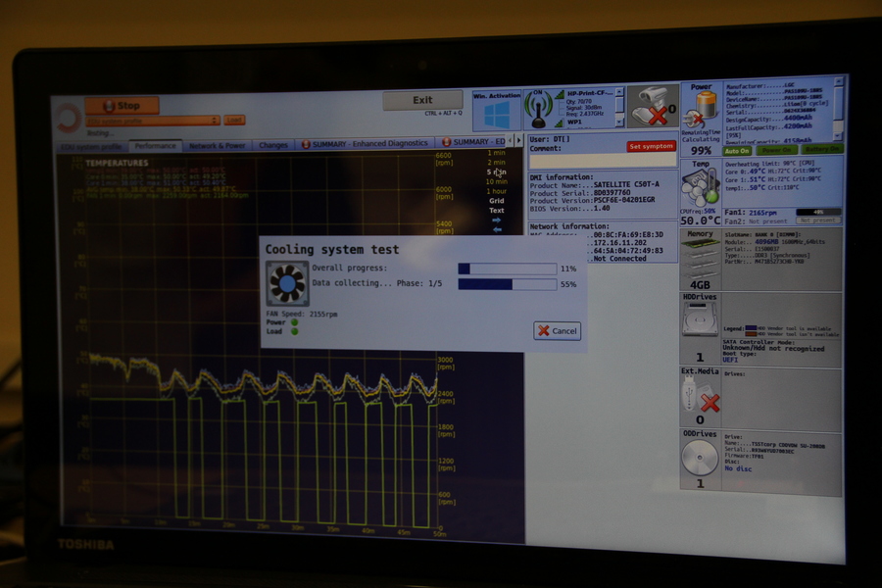Click down arrow of battery info scrollbar
882x588 pixels.
839,136
